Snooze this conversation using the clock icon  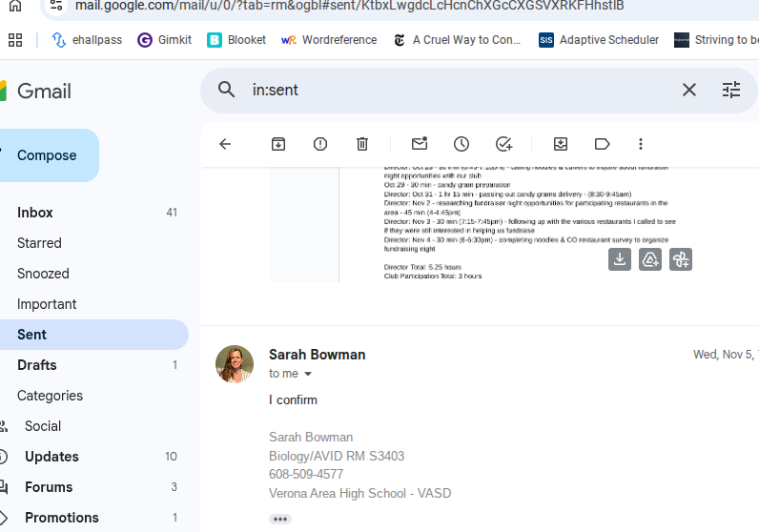pos(462,144)
